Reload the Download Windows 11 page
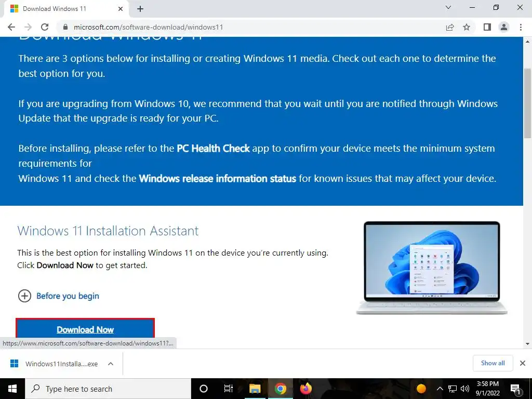532x399 pixels. (x=45, y=27)
